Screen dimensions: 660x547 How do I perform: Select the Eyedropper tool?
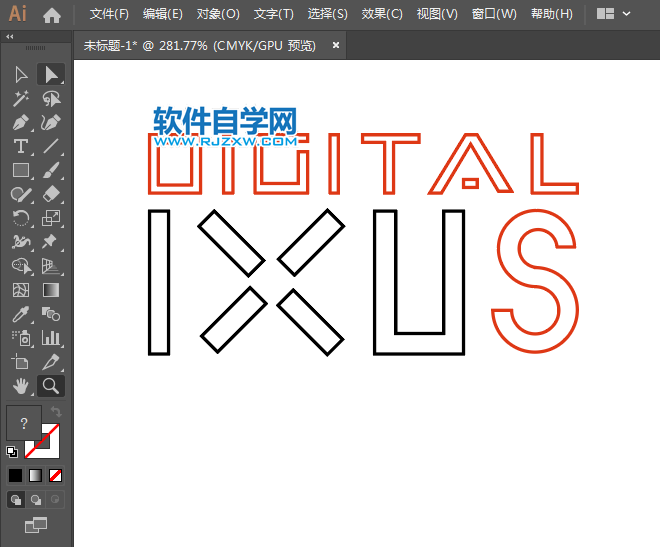[x=21, y=314]
